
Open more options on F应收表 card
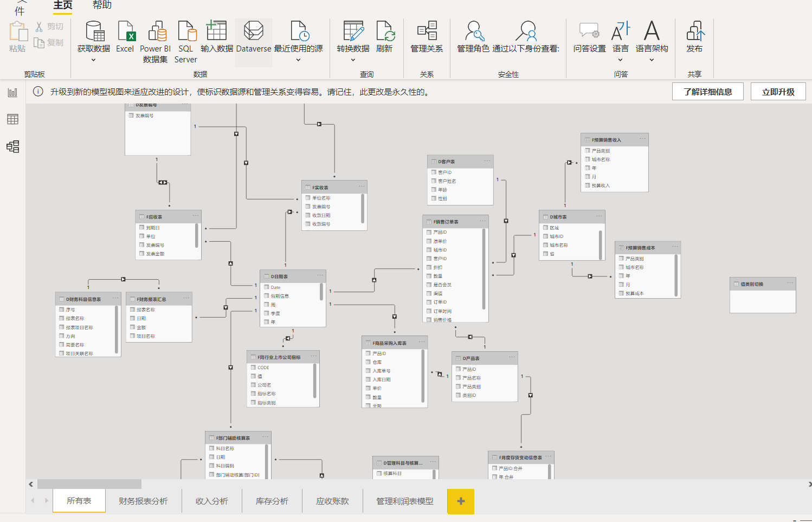(x=195, y=216)
